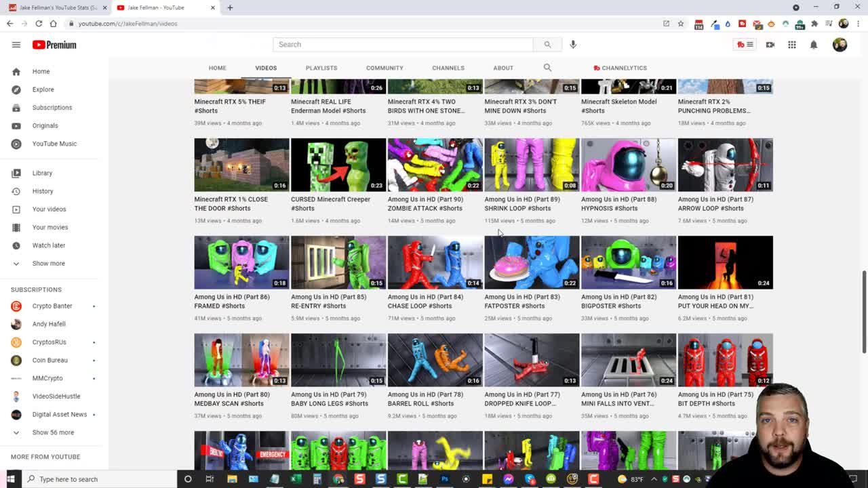The width and height of the screenshot is (868, 488).
Task: Go back with the browser back arrow
Action: [x=9, y=24]
